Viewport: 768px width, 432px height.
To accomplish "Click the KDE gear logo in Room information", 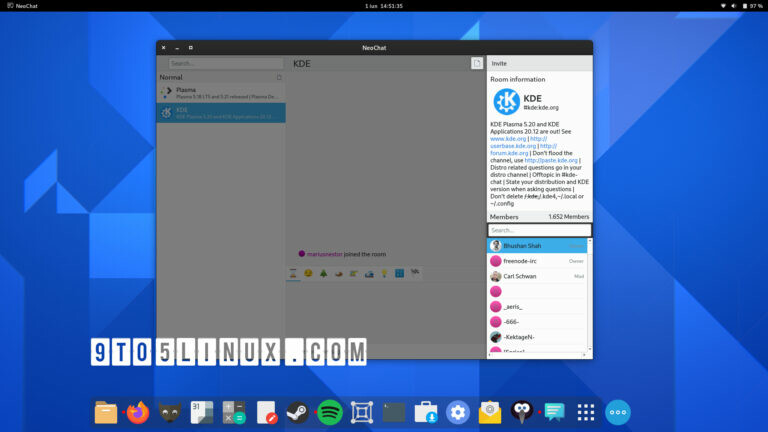I will (x=506, y=101).
